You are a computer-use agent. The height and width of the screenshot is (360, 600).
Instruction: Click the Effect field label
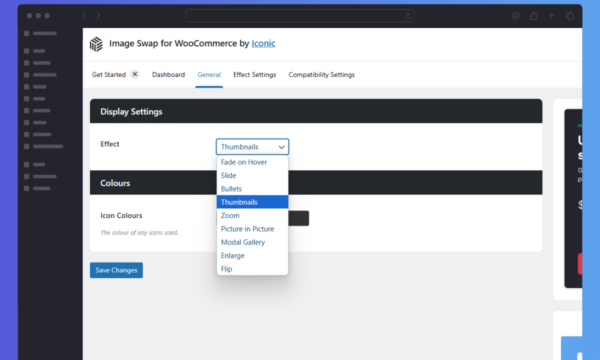[110, 144]
